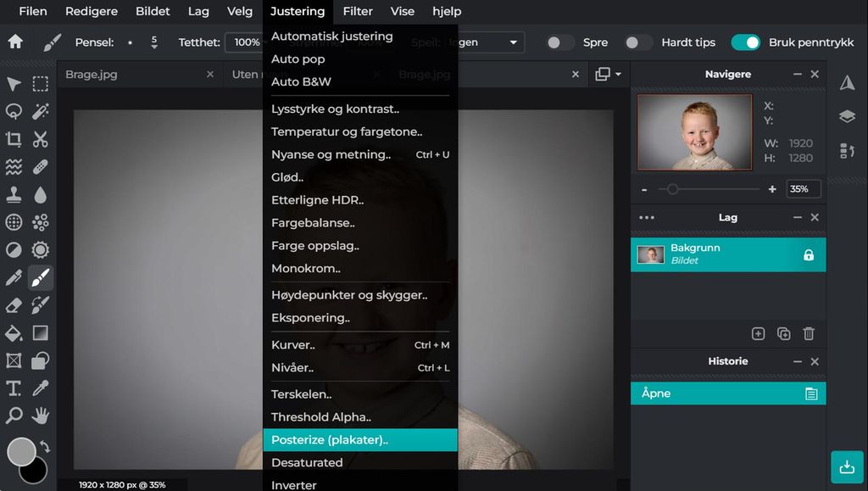The image size is (868, 491).
Task: Click the foreground color swatch
Action: pyautogui.click(x=21, y=451)
